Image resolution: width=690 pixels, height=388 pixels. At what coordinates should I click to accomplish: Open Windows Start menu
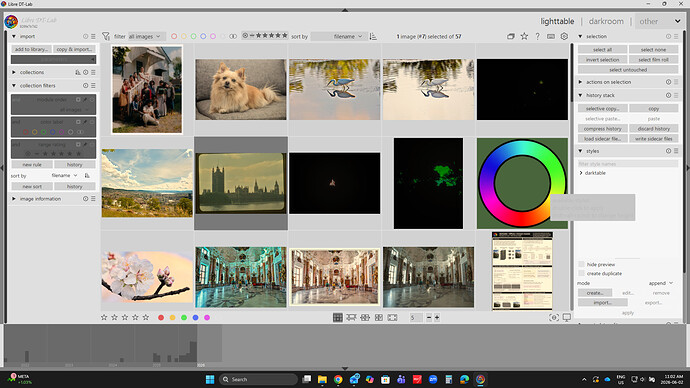click(210, 379)
